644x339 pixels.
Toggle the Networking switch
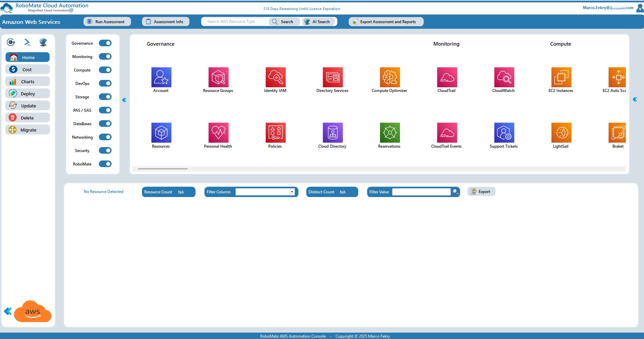105,137
